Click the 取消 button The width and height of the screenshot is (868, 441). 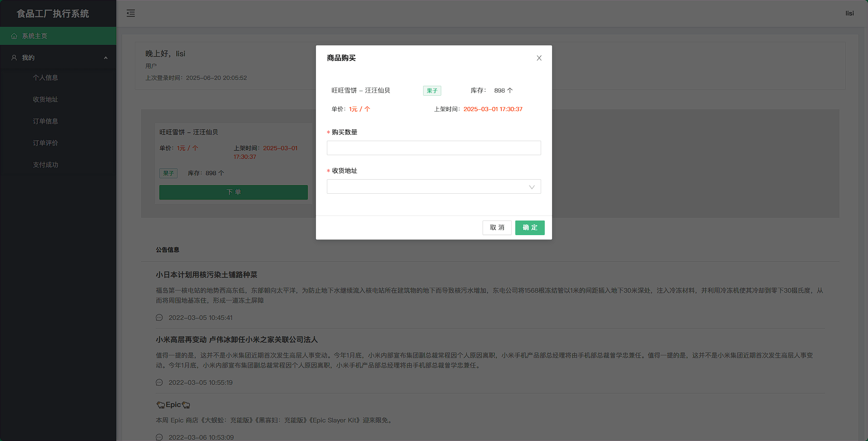pyautogui.click(x=497, y=228)
